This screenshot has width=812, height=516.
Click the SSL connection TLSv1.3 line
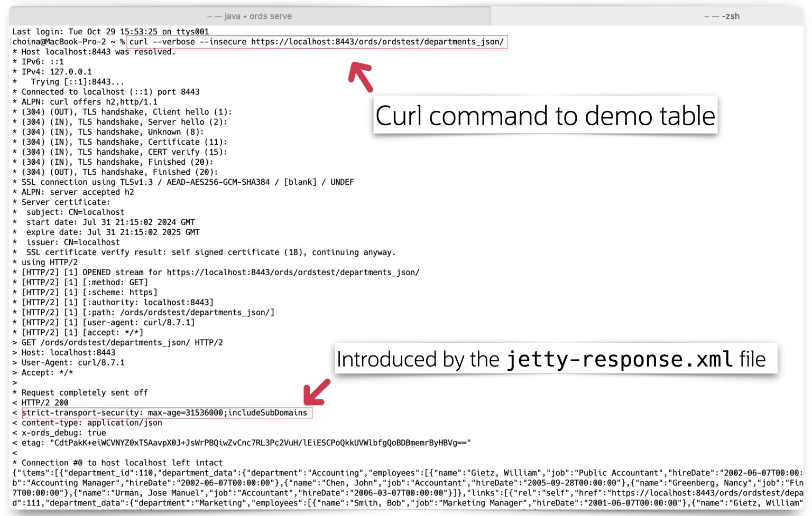tap(182, 182)
